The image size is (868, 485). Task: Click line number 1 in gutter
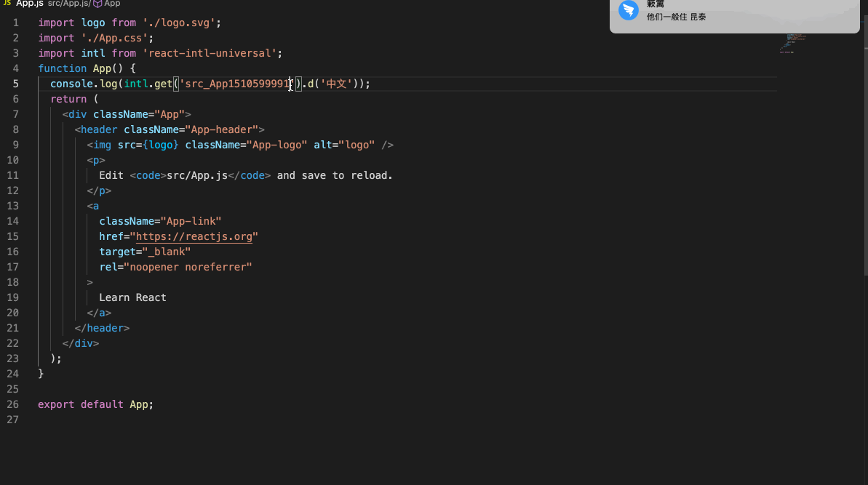coord(15,23)
